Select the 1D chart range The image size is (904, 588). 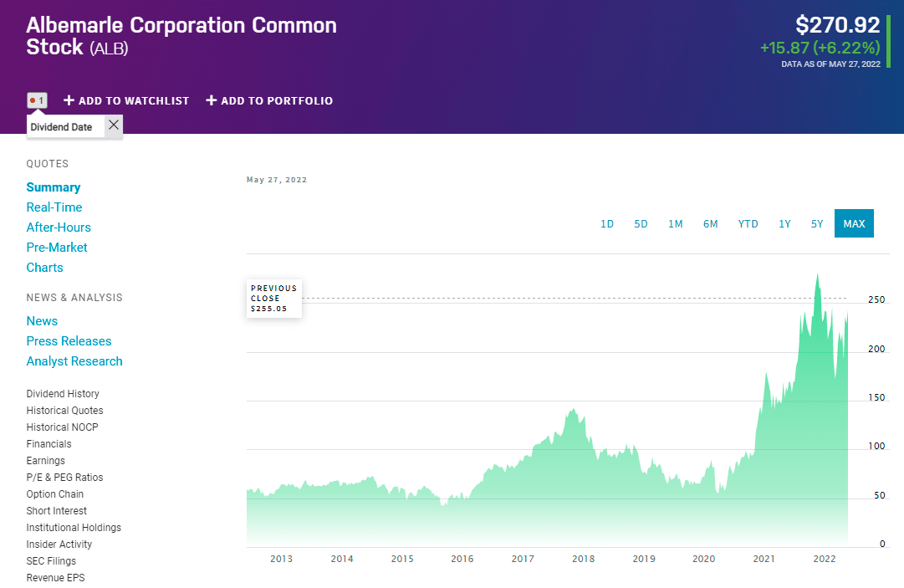point(607,223)
